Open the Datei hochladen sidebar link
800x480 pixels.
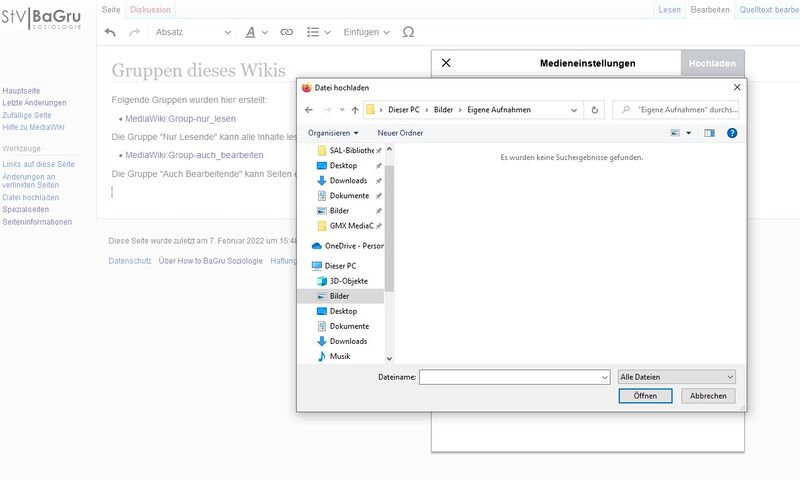pos(31,197)
